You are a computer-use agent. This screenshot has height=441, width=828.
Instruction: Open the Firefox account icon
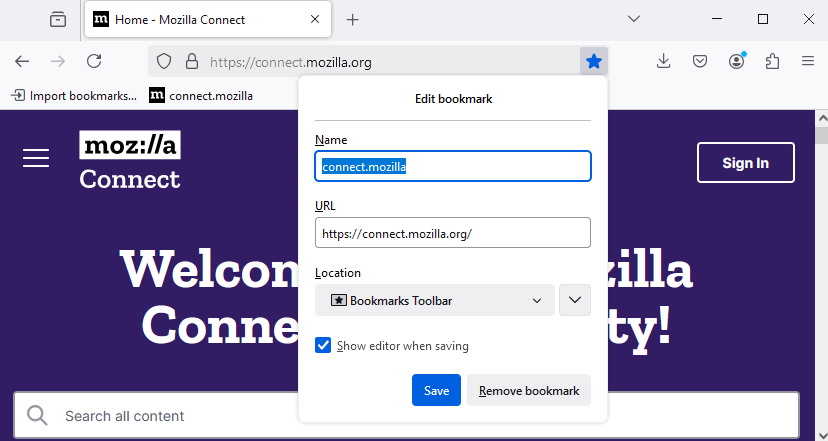(x=737, y=61)
